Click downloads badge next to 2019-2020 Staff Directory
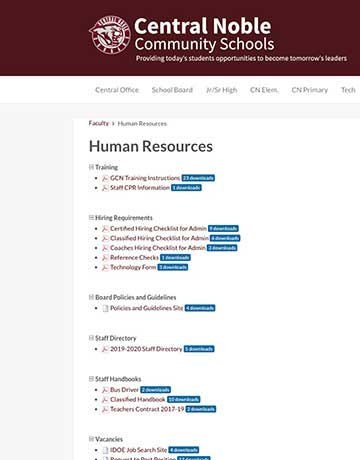This screenshot has height=460, width=360. 199,349
